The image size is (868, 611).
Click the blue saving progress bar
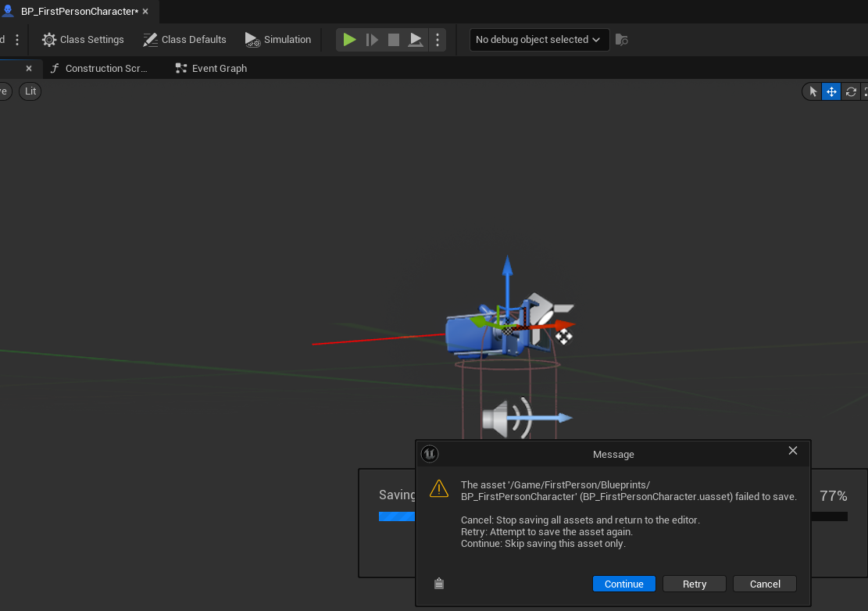click(397, 516)
